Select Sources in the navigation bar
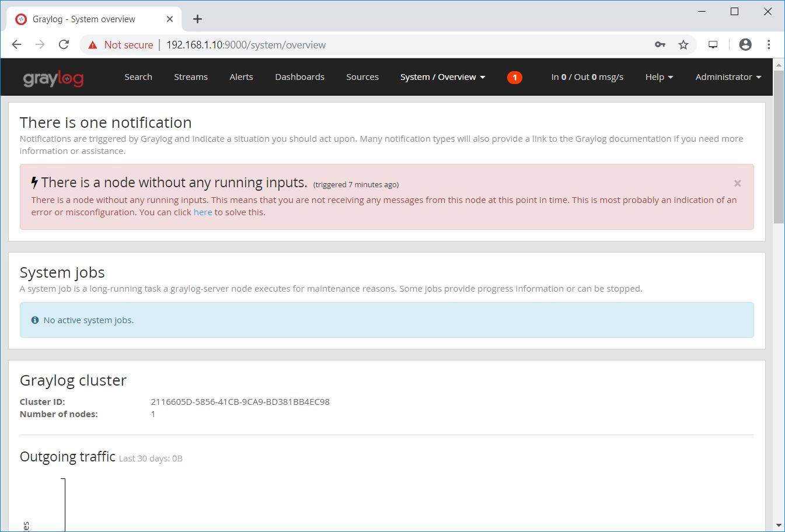This screenshot has height=532, width=785. click(x=362, y=76)
